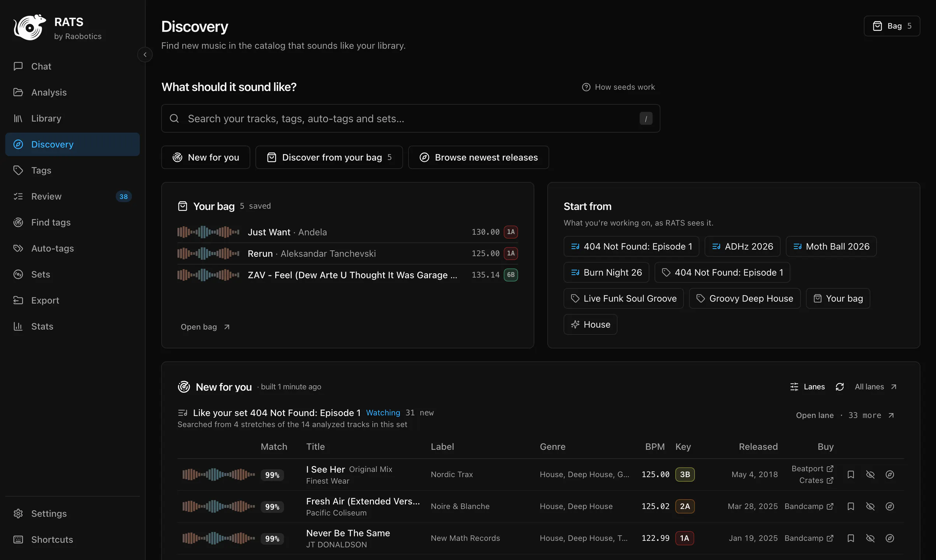This screenshot has width=936, height=560.
Task: Start from the ADHz 2026 set chip
Action: pos(743,247)
